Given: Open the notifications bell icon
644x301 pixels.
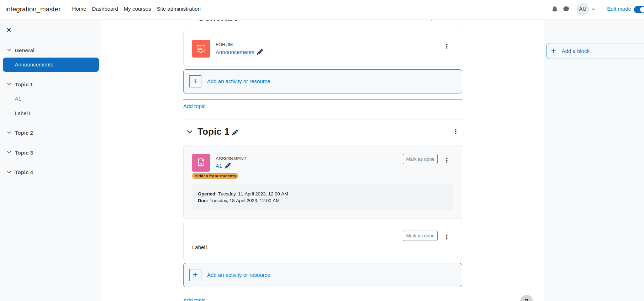Looking at the screenshot, I should pyautogui.click(x=555, y=9).
